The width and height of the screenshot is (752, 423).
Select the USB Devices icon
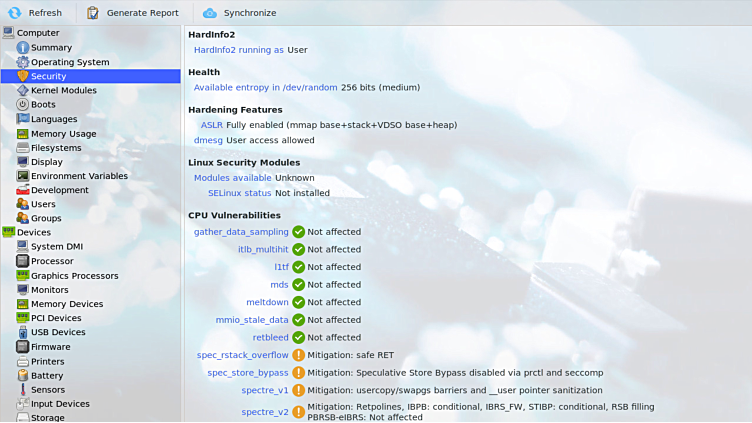(x=22, y=332)
